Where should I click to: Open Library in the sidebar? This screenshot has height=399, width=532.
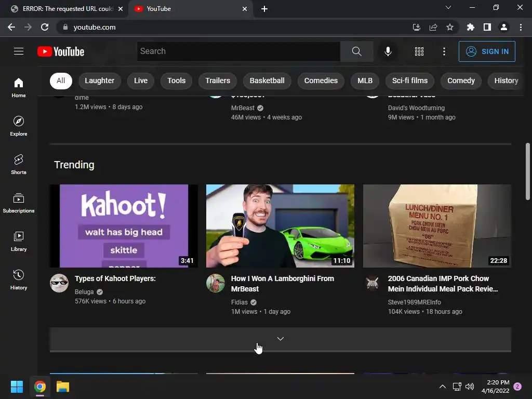(x=19, y=241)
